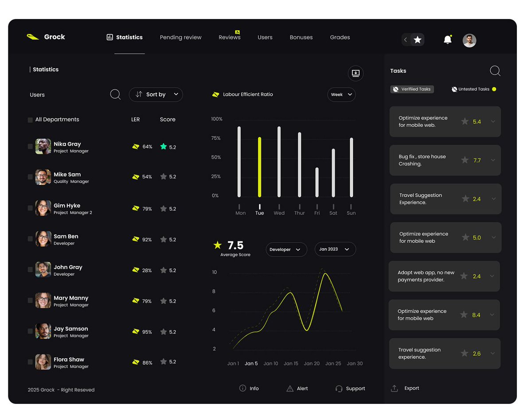Image resolution: width=532 pixels, height=419 pixels.
Task: Search users with magnifier icon
Action: [115, 94]
